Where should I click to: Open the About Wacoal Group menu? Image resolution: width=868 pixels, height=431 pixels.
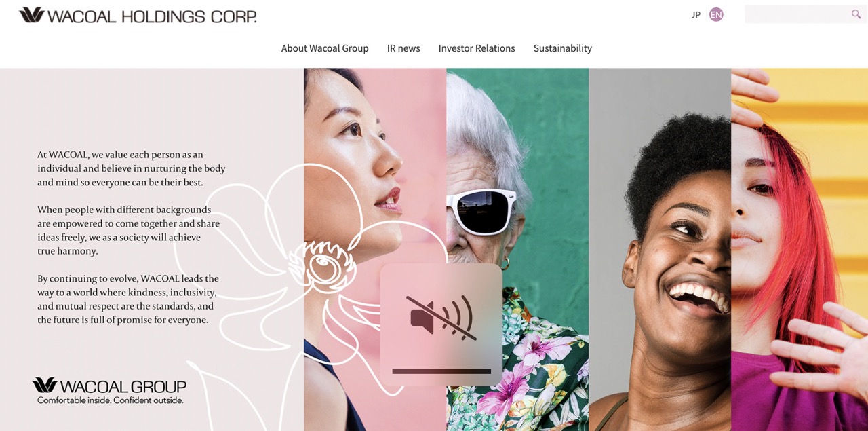point(325,48)
